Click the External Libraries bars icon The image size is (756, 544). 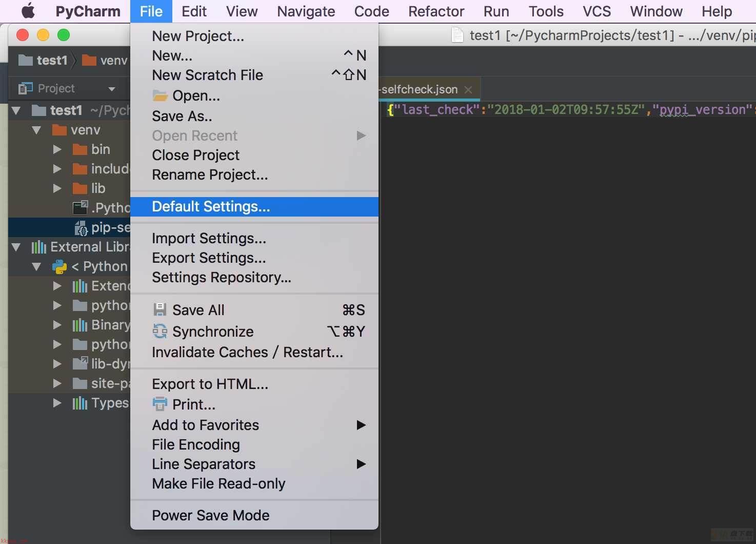click(x=39, y=247)
